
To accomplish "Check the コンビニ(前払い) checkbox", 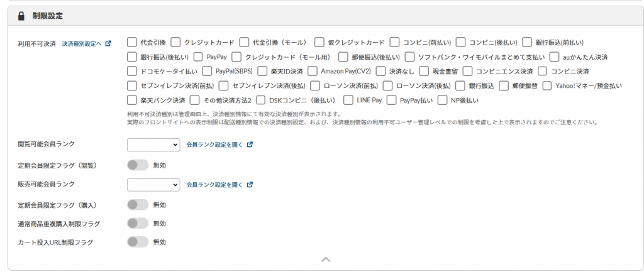I will (394, 42).
